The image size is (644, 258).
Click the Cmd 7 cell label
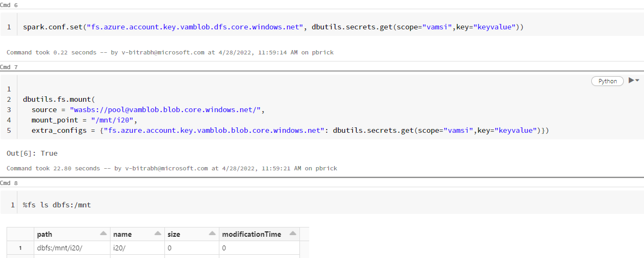point(9,66)
